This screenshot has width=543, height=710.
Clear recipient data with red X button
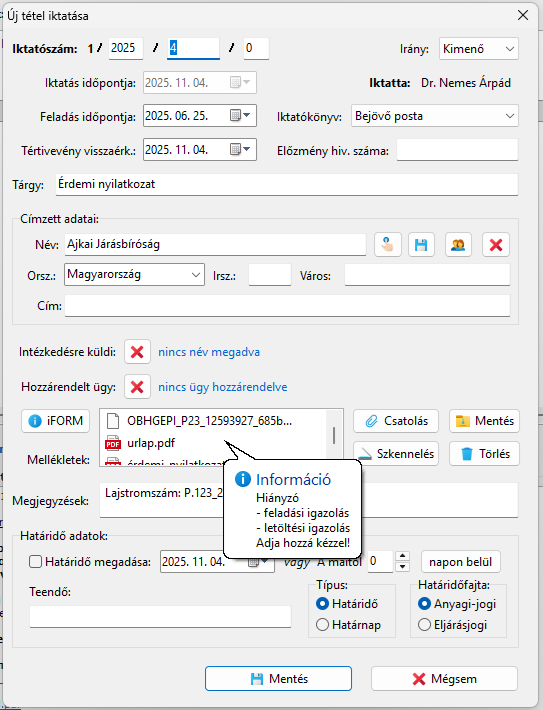pos(496,245)
